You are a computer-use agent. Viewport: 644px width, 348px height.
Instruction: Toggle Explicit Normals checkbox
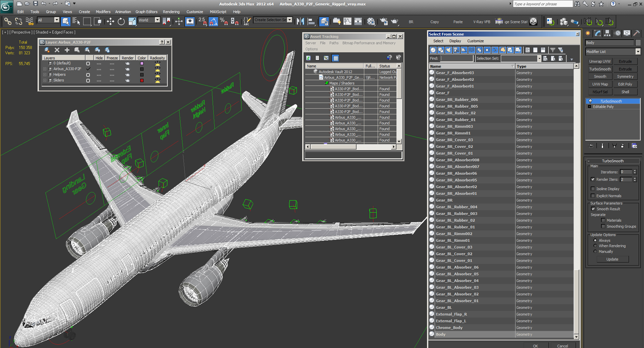(x=593, y=196)
